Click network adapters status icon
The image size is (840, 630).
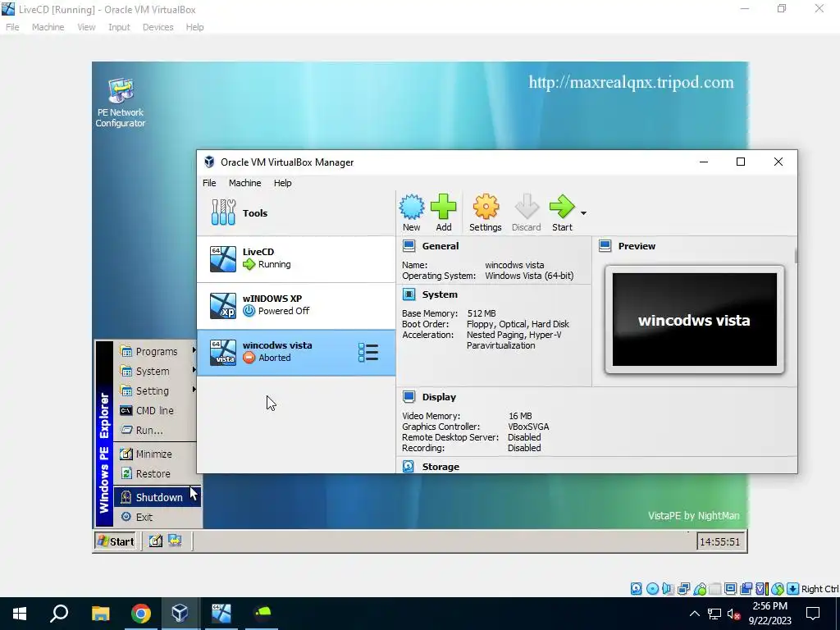pyautogui.click(x=683, y=589)
